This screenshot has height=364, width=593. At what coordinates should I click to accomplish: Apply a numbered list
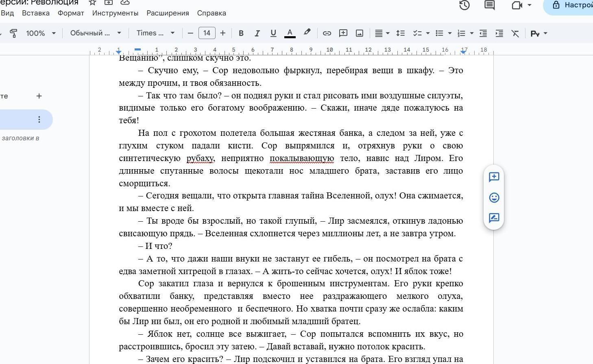tap(461, 33)
